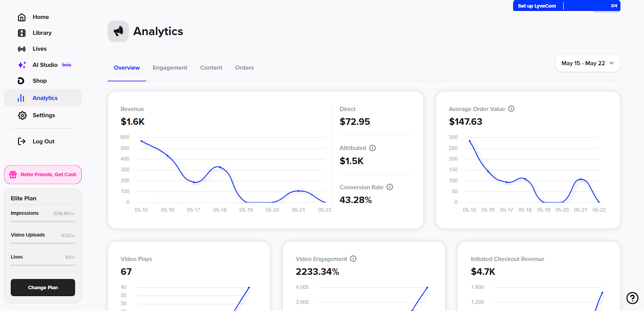
Task: Expand the May 15 - May 22 date dropdown
Action: pyautogui.click(x=587, y=64)
